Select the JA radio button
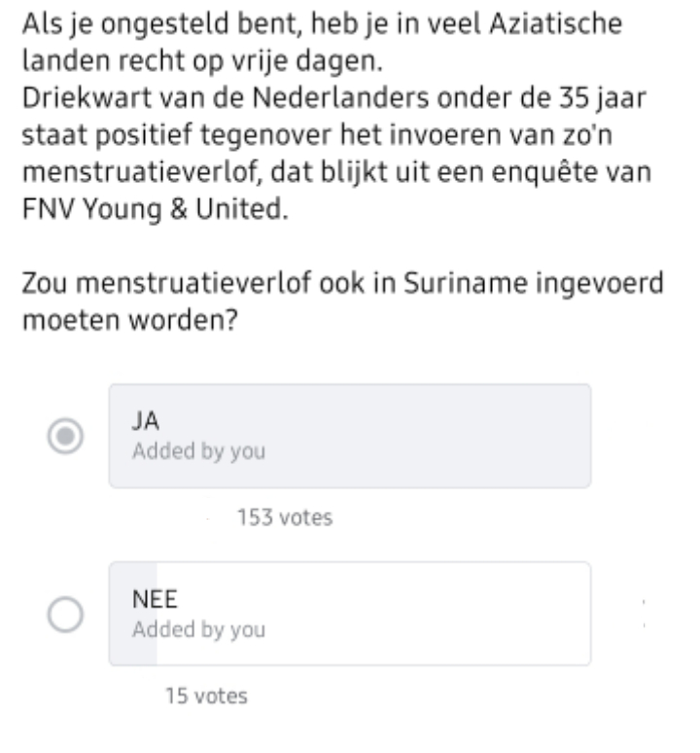Screen dimensions: 700x753 click(65, 437)
